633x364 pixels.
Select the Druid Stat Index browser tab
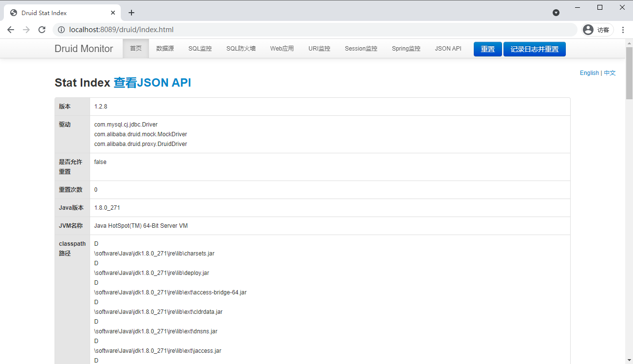pyautogui.click(x=62, y=13)
